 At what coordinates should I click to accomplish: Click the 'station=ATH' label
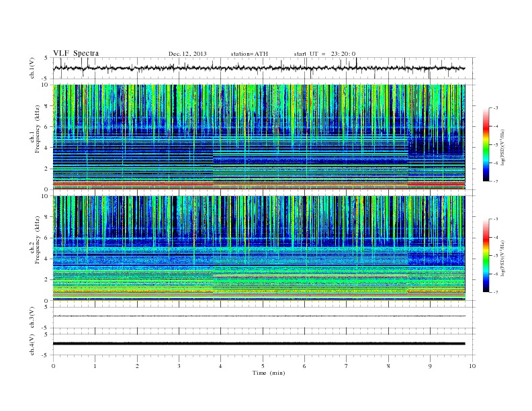(249, 54)
